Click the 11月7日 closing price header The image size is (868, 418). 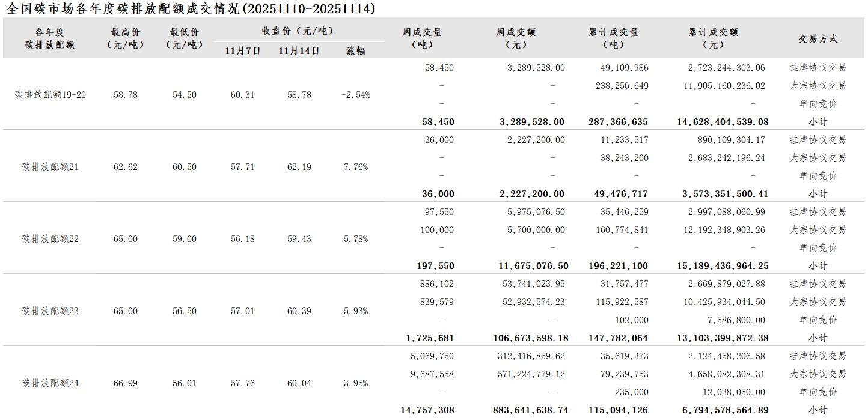coord(243,50)
